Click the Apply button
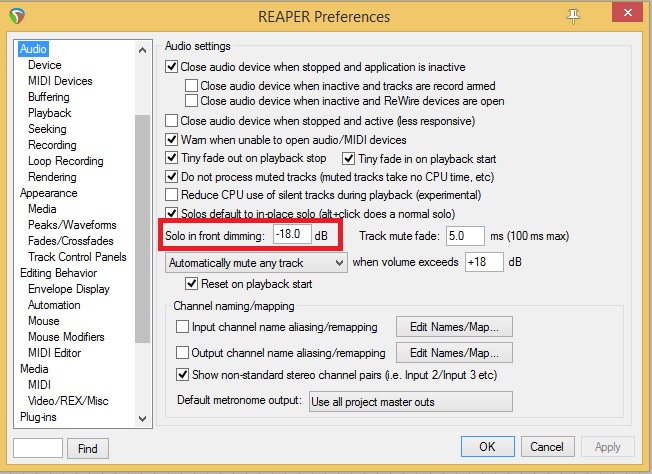 608,447
